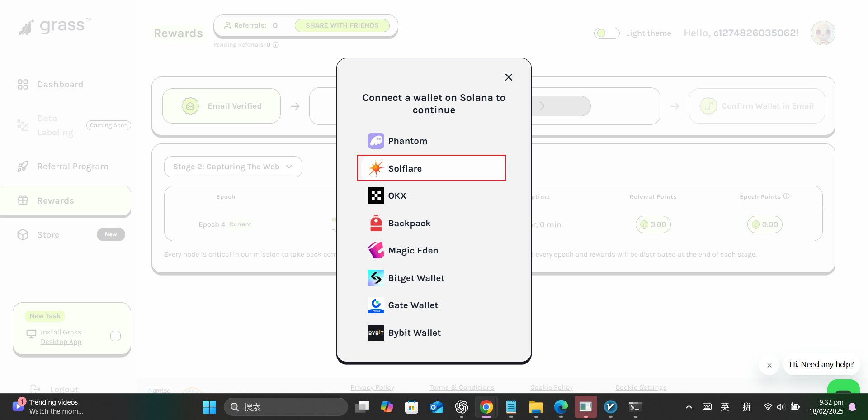The height and width of the screenshot is (420, 868).
Task: Select the Gate Wallet icon
Action: click(376, 305)
